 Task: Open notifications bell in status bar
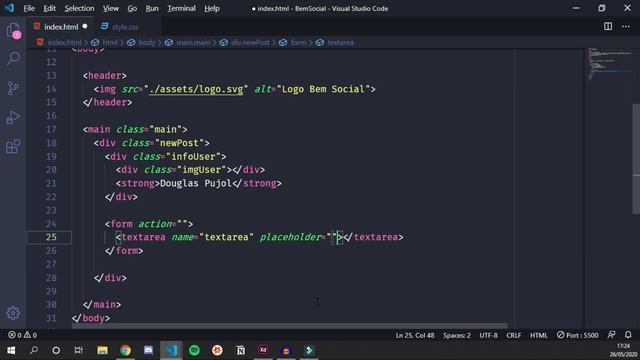point(628,335)
